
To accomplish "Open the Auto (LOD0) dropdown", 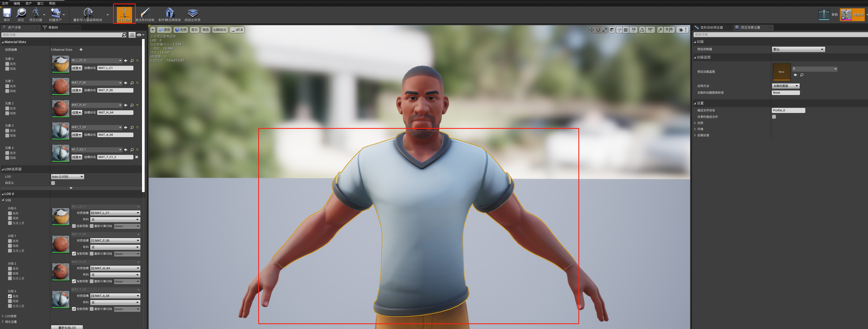I will [68, 177].
